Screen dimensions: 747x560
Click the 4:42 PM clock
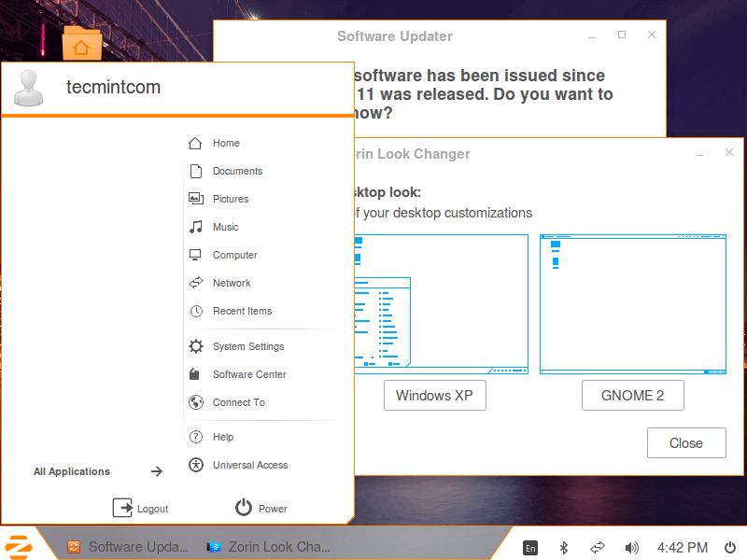click(683, 548)
